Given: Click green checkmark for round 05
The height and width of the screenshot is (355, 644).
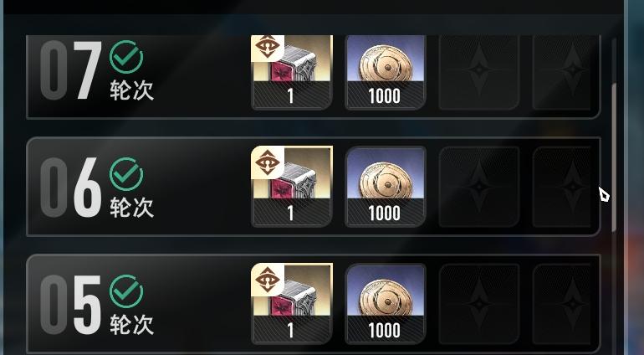Looking at the screenshot, I should (126, 291).
